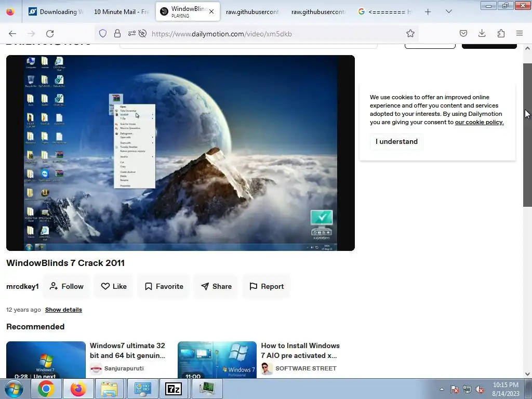Open the Action Center flag icon
532x399 pixels.
pos(455,389)
